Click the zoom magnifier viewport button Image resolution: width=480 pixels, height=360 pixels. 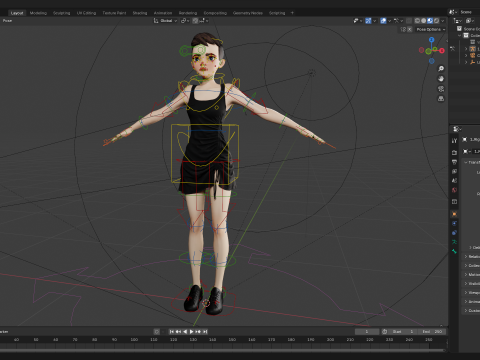click(x=441, y=69)
